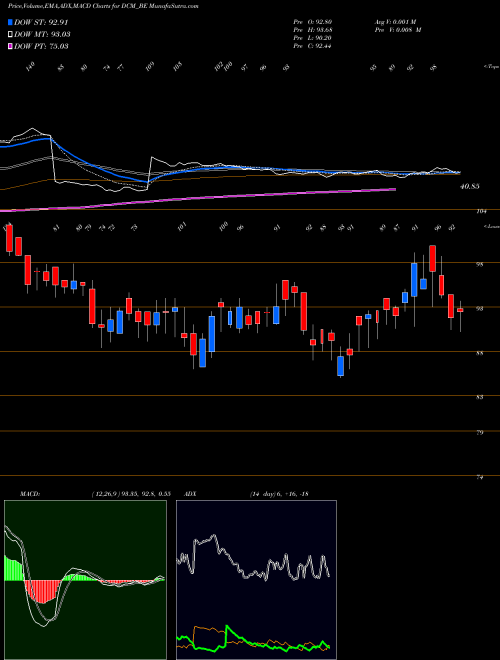500x660 pixels.
Task: Click the lowest blue candlestick near 85
Action: 340,366
